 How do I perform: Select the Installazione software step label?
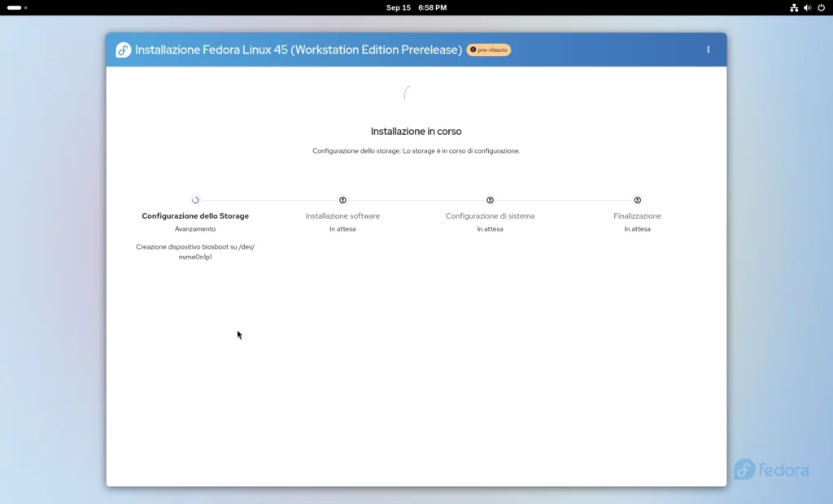pyautogui.click(x=342, y=215)
